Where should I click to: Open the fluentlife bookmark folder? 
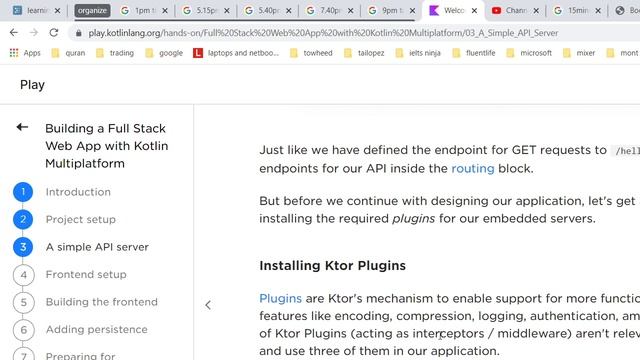(x=473, y=53)
